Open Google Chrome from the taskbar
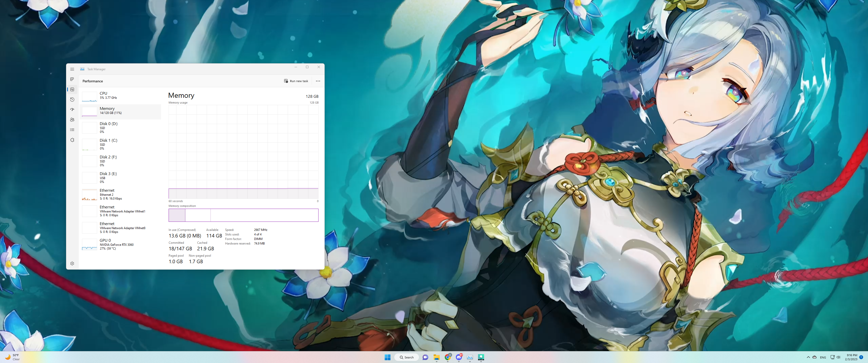This screenshot has height=363, width=868. pos(448,357)
